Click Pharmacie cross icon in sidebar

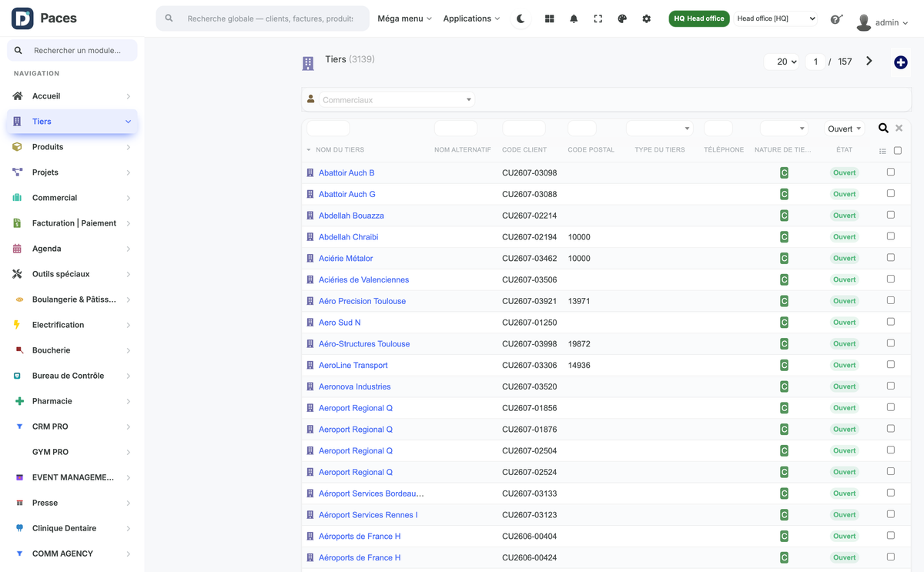coord(19,401)
